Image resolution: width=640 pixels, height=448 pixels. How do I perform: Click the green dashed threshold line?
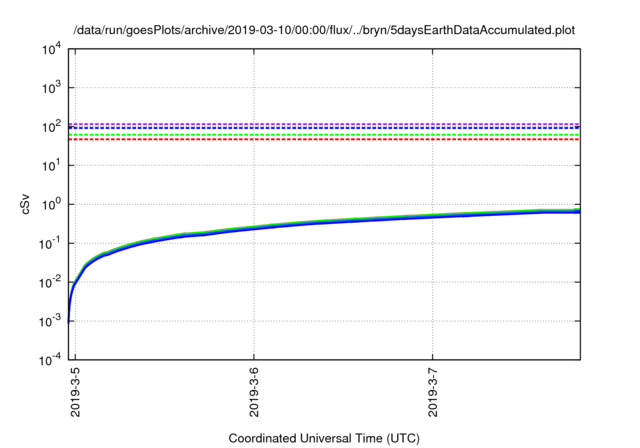click(324, 135)
